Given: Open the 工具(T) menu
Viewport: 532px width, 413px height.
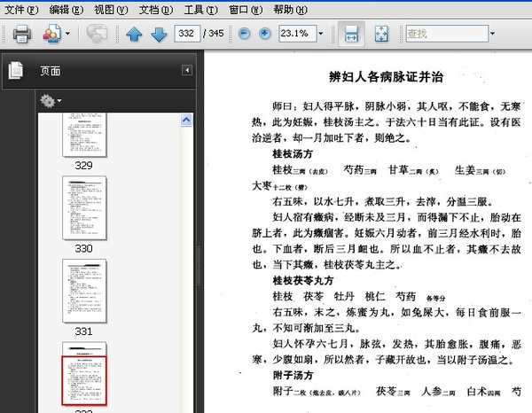Looking at the screenshot, I should click(x=201, y=10).
